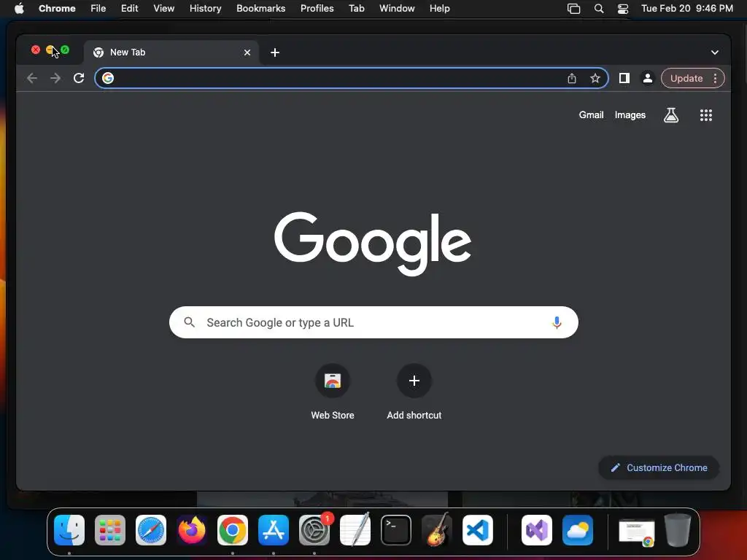The image size is (747, 560).
Task: Open Visual Studio from the dock
Action: pos(537,530)
